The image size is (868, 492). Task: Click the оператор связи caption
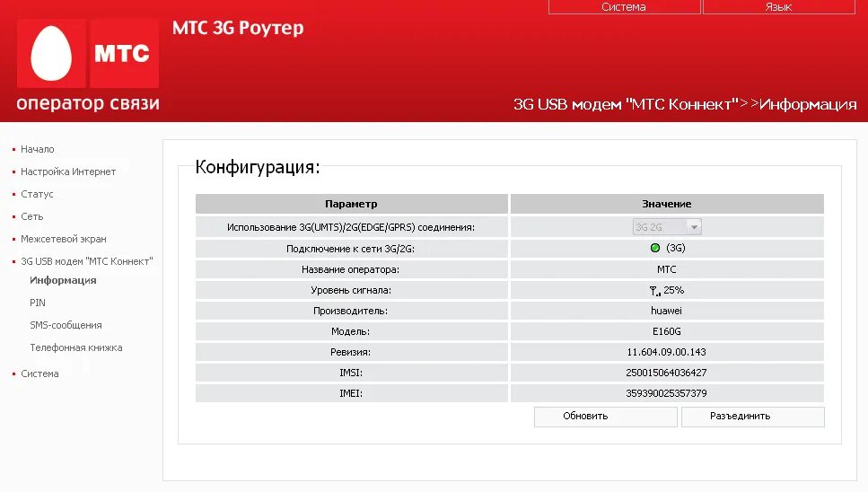(88, 103)
